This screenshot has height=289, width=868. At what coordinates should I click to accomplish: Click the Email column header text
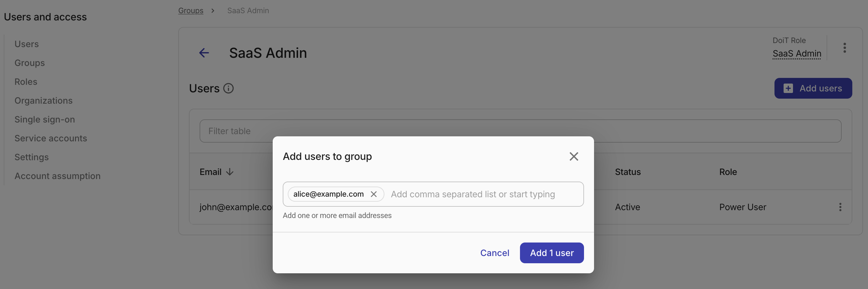210,172
